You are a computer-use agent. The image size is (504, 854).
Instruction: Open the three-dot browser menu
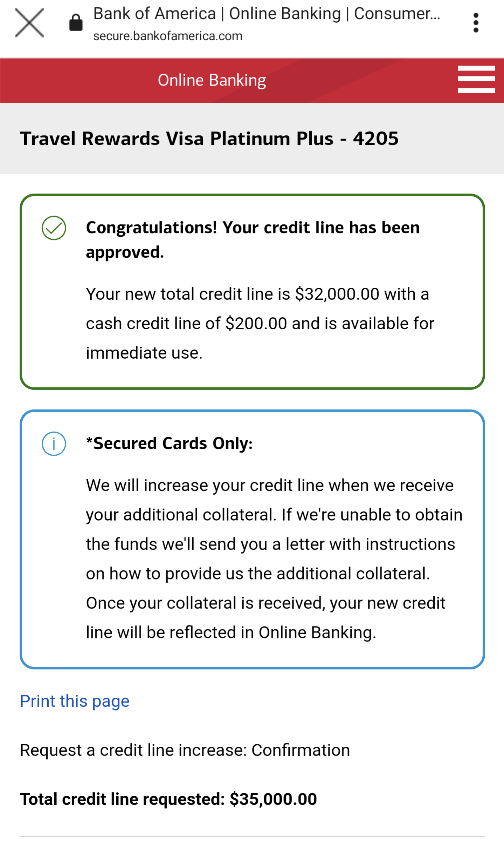[x=475, y=23]
